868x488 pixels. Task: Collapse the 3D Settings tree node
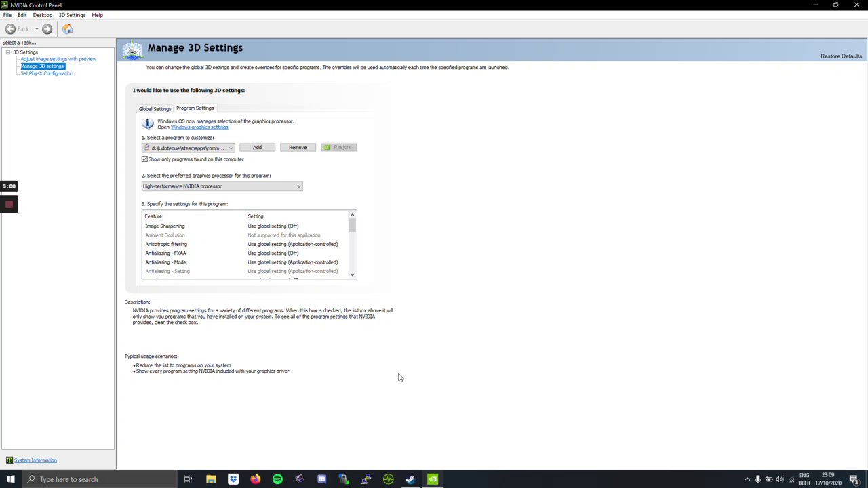(x=7, y=52)
